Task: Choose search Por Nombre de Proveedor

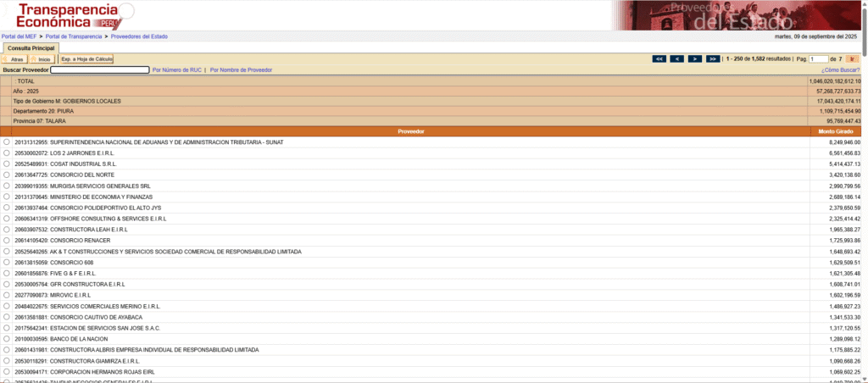Action: pyautogui.click(x=241, y=70)
